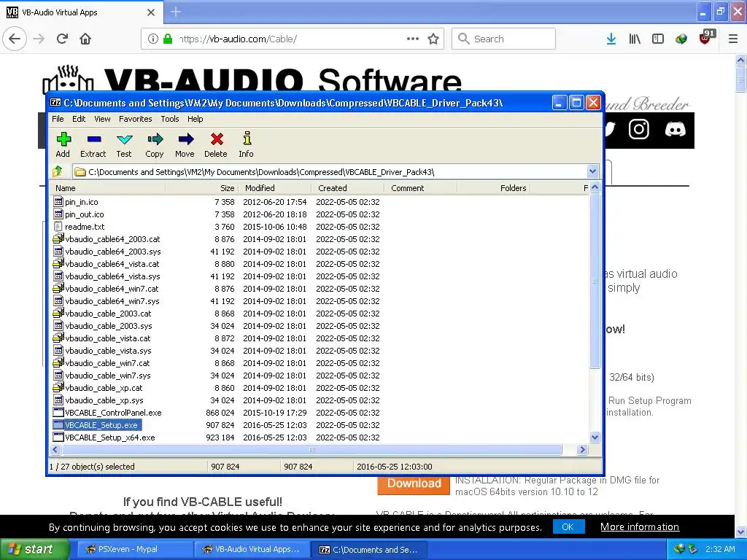
Task: Open the Edit menu
Action: [79, 119]
